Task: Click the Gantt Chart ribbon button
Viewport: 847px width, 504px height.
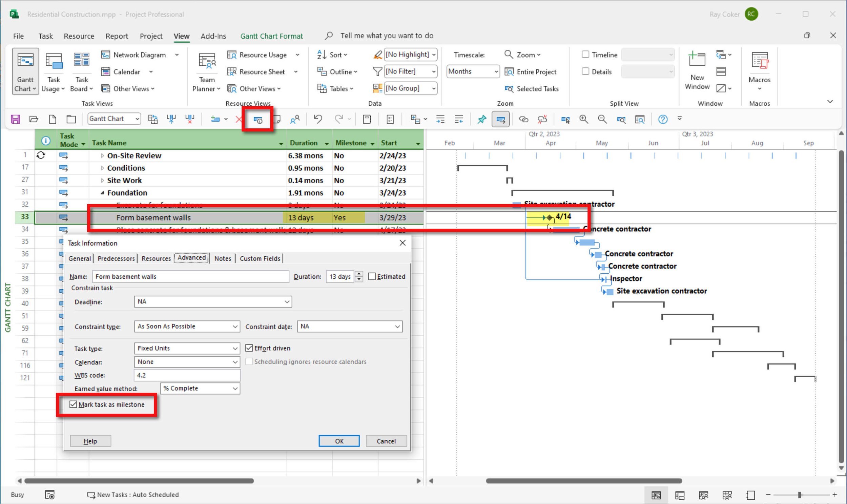Action: (x=25, y=72)
